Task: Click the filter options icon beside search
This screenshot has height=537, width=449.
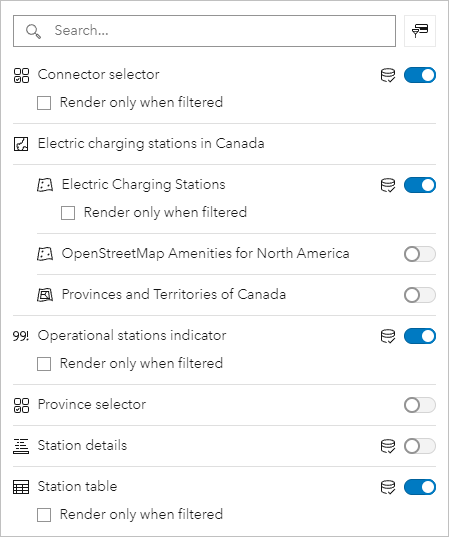Action: (x=420, y=31)
